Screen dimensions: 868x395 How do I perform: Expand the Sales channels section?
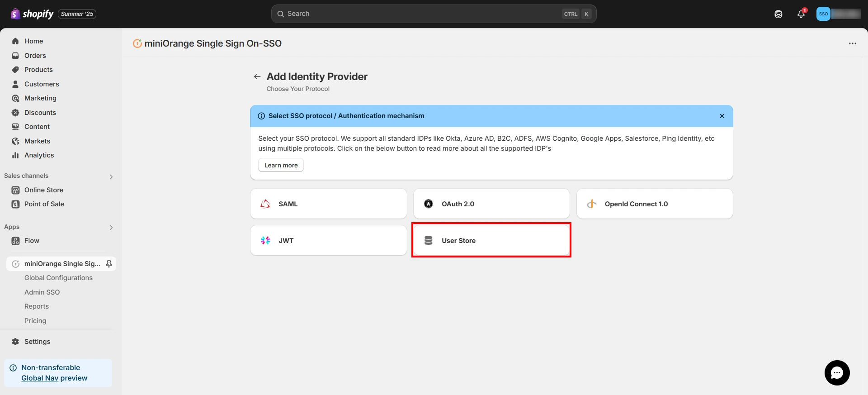coord(111,177)
